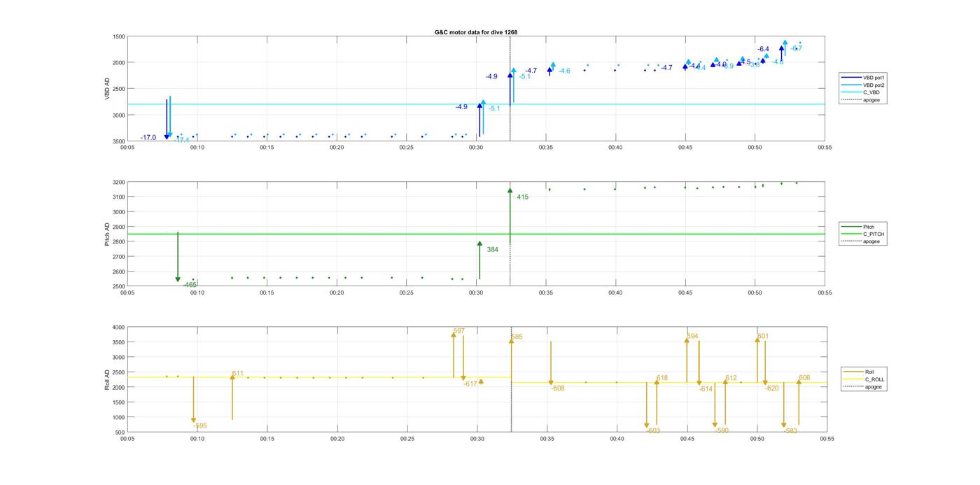
Task: Click the "-617" roll data label
Action: point(470,384)
